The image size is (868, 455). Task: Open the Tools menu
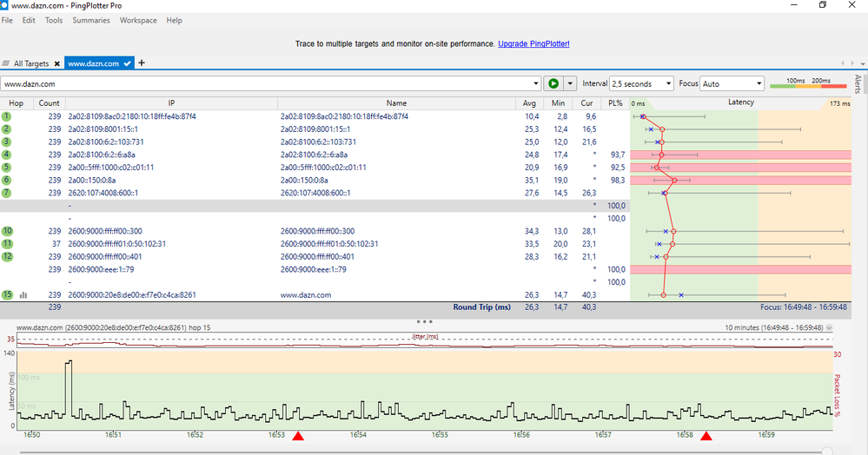pos(54,20)
